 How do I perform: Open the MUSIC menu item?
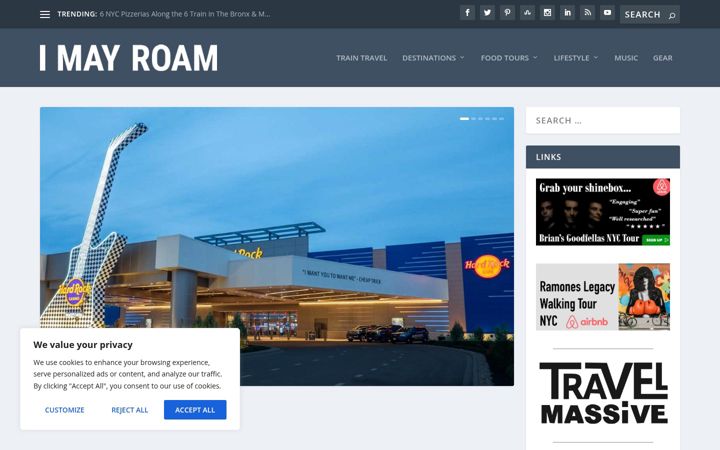pyautogui.click(x=626, y=58)
